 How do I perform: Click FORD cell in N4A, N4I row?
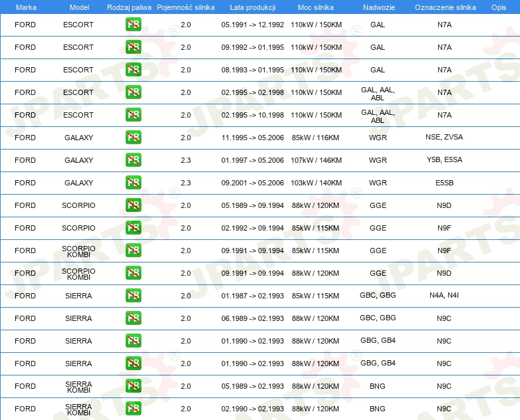pos(25,295)
